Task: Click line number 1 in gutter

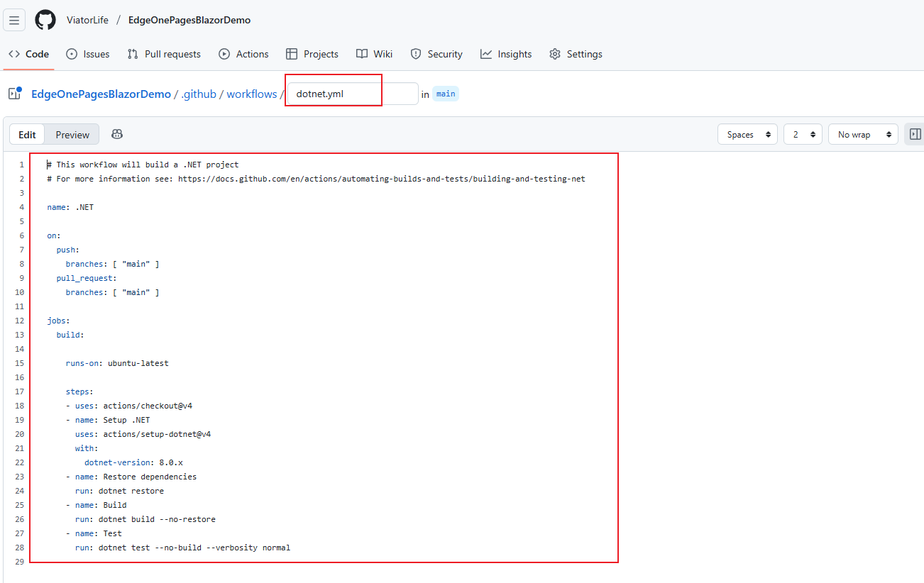Action: 21,165
